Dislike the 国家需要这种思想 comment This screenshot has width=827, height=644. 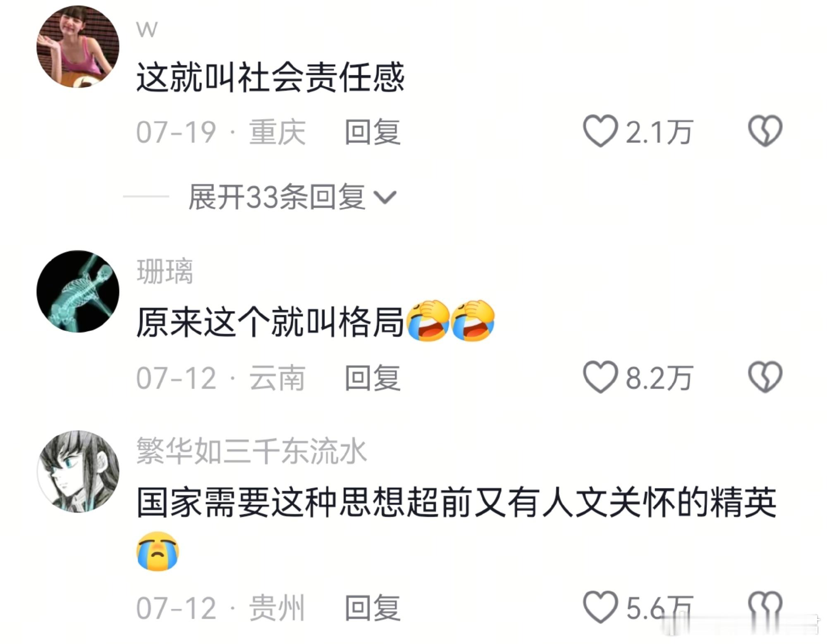765,607
